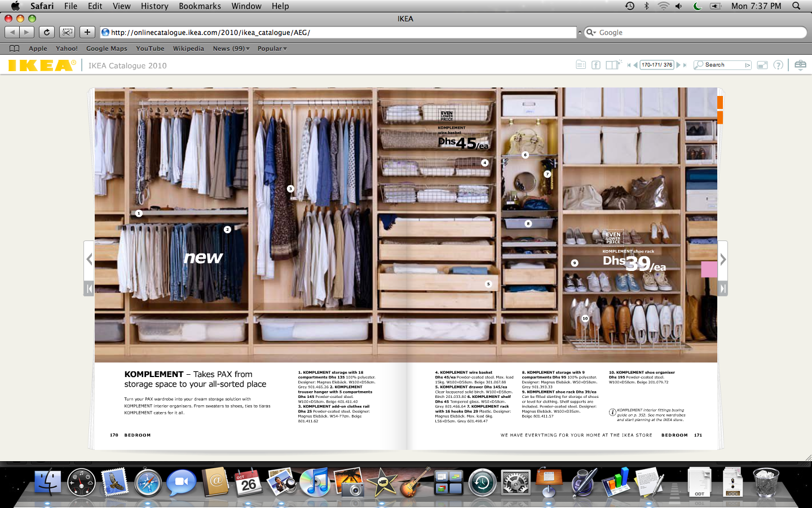Open History menu
Screen dimensions: 812x508
pyautogui.click(x=155, y=6)
